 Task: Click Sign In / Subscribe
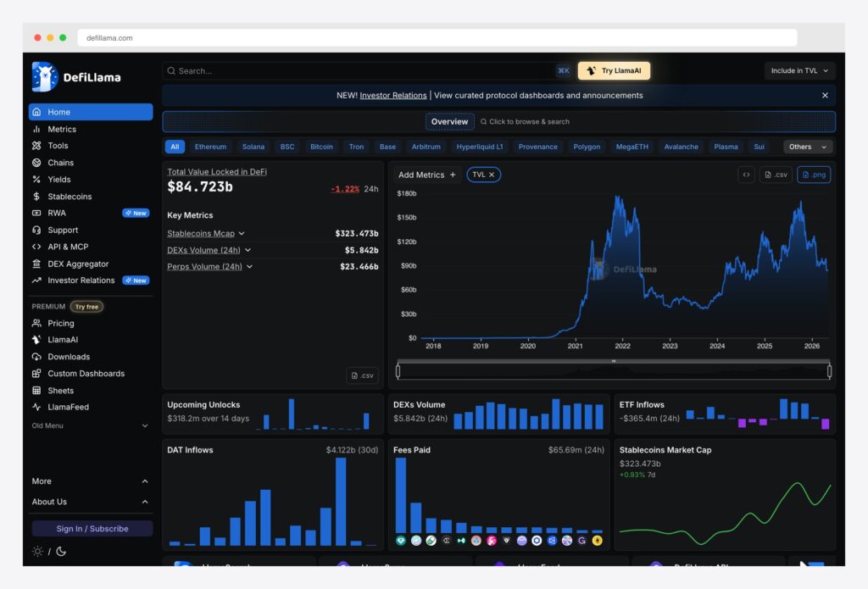(x=92, y=529)
